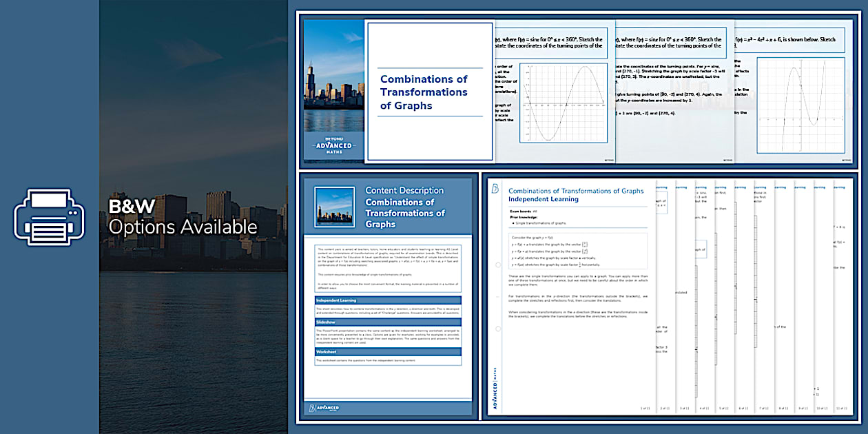
Task: Select the sine curve graph preview
Action: pyautogui.click(x=563, y=105)
